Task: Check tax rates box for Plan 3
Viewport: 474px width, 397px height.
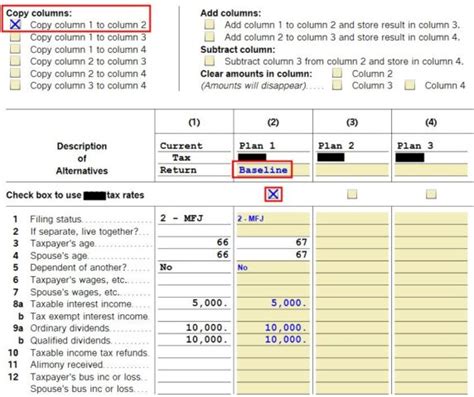Action: click(431, 194)
